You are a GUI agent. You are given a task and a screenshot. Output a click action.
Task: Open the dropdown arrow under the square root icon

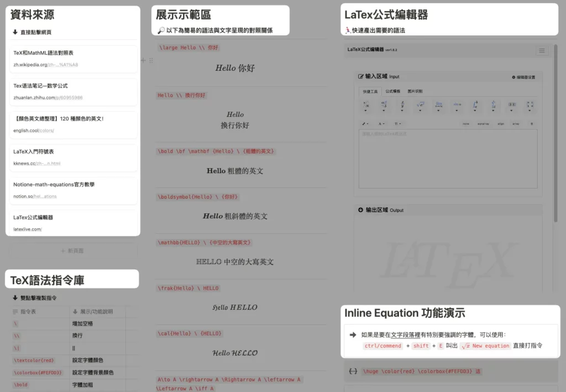point(420,112)
